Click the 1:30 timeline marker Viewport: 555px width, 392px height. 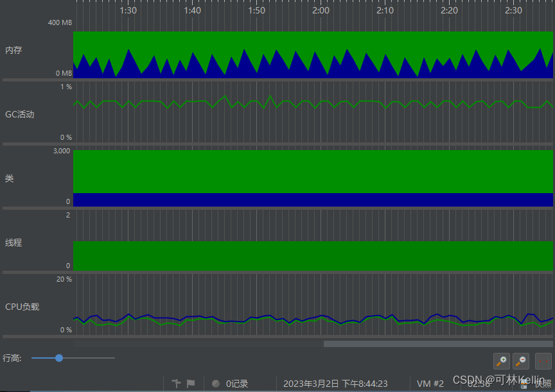[128, 11]
